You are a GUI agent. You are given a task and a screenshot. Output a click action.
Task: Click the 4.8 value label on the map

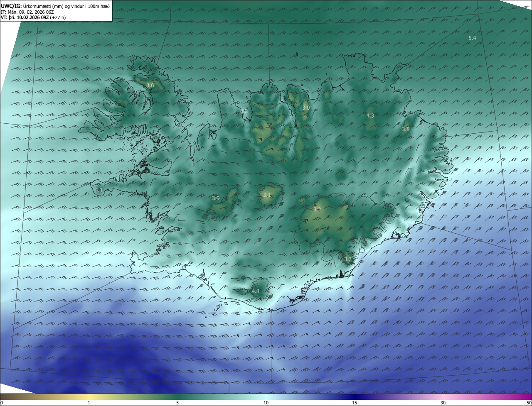[x=256, y=291]
